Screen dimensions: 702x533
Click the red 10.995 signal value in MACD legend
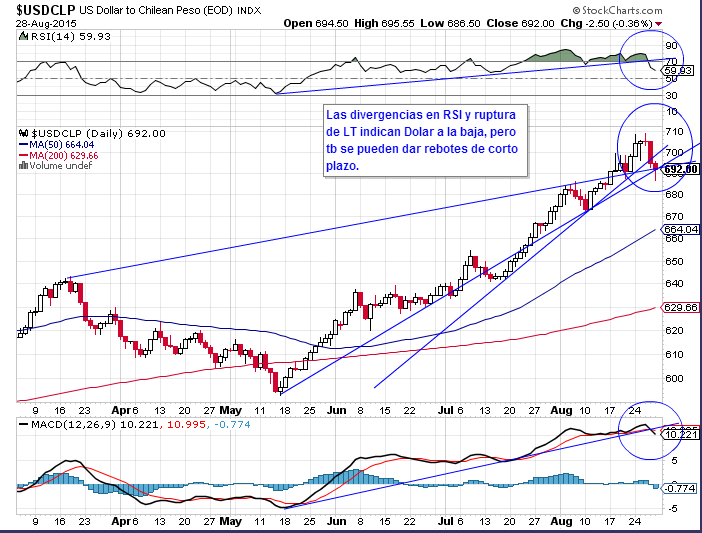click(186, 424)
